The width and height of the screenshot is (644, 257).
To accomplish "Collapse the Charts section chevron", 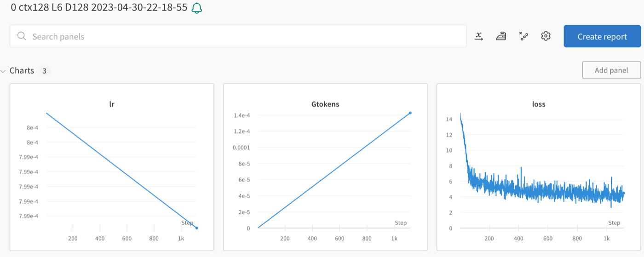I will pyautogui.click(x=4, y=71).
